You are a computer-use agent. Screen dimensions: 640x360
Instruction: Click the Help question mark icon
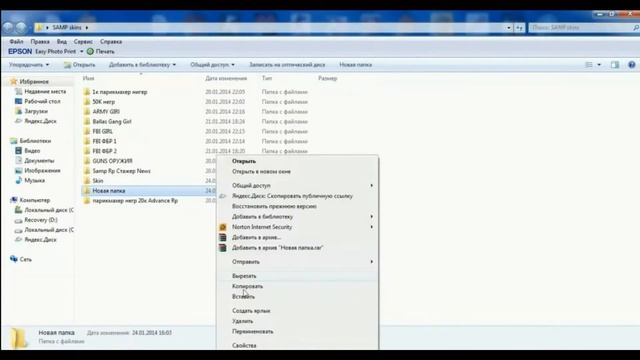[631, 64]
